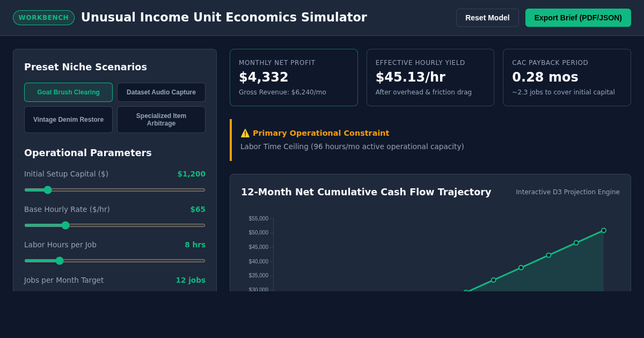The image size is (644, 338).
Task: Click the Jobs per Month Target label
Action: pos(64,280)
